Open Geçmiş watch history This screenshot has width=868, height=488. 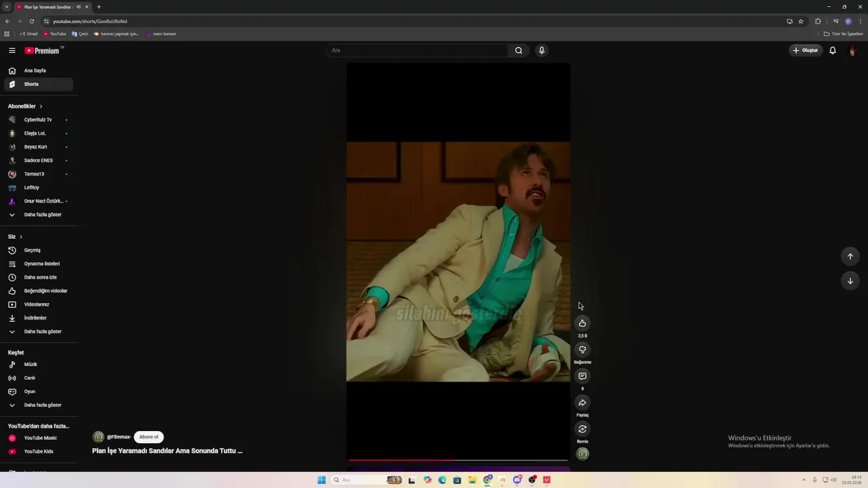click(x=39, y=250)
